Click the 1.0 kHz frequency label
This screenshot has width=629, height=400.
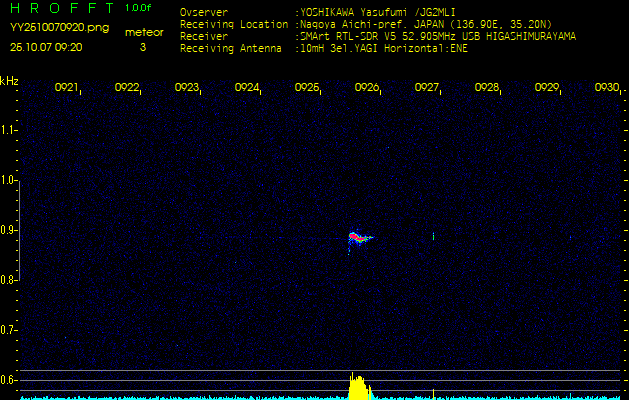[x=7, y=180]
